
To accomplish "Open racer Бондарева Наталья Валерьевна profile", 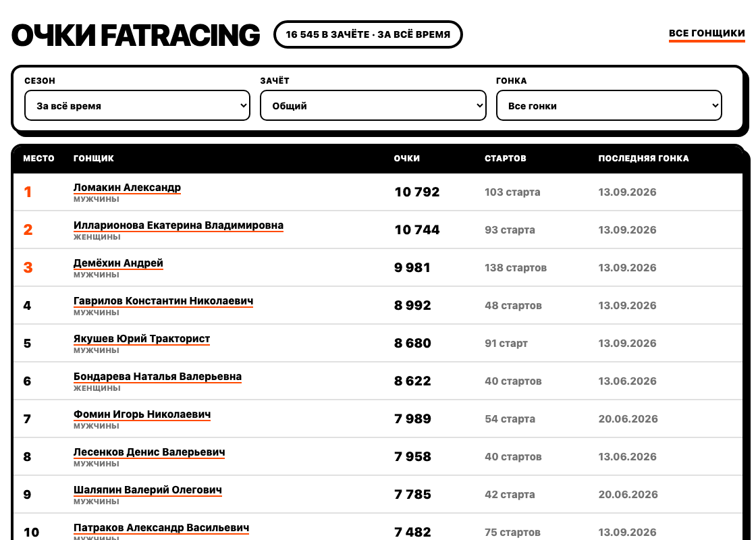I will [157, 376].
